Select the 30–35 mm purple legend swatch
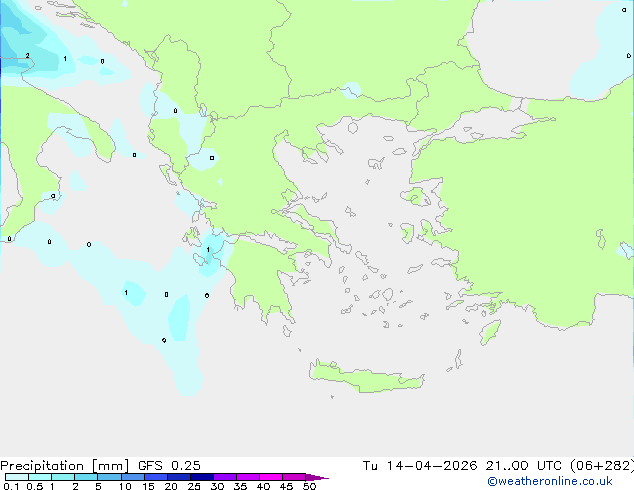Viewport: 634px width, 490px height. pyautogui.click(x=225, y=477)
